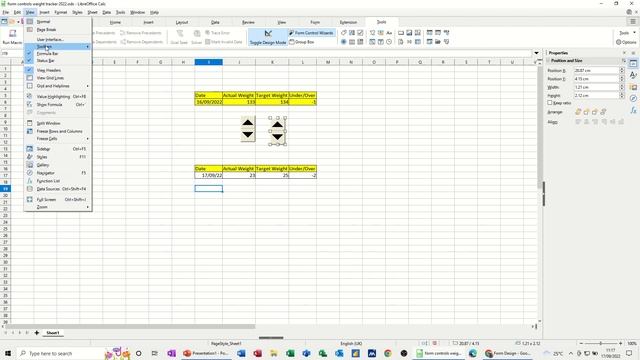Image resolution: width=640 pixels, height=360 pixels.
Task: Switch to the Review ribbon tab
Action: [248, 22]
